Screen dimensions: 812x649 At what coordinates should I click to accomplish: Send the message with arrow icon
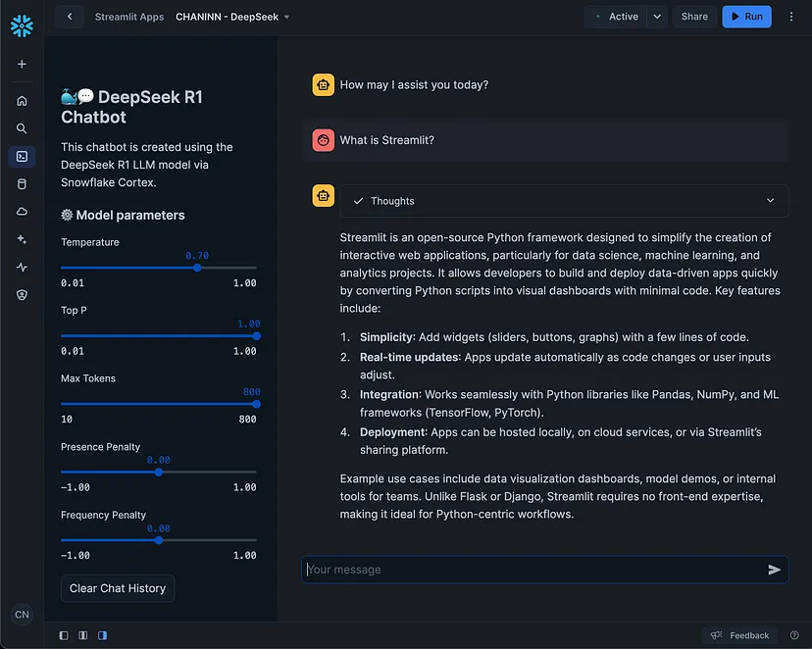tap(774, 570)
